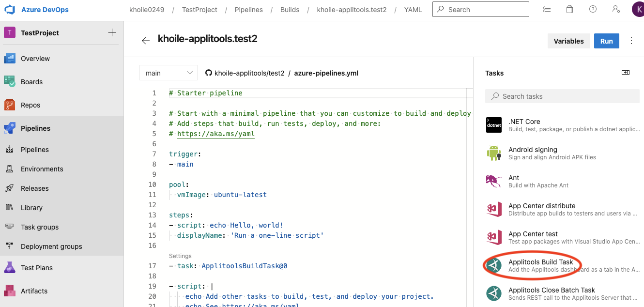
Task: Click the Android signing robot icon
Action: 494,153
